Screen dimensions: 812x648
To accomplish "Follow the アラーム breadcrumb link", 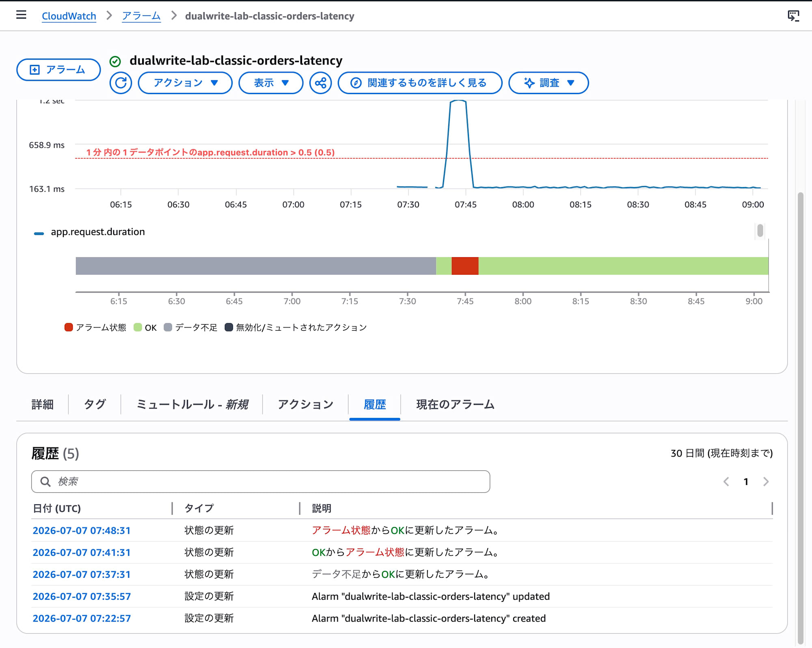I will [141, 16].
